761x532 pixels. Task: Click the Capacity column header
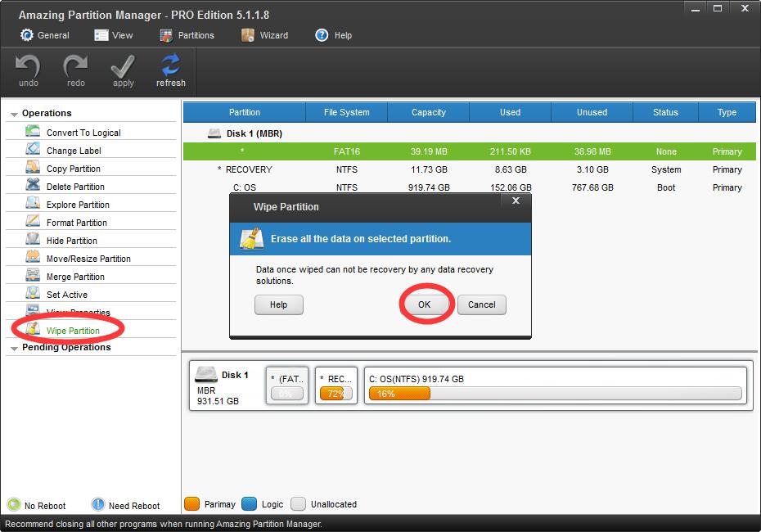click(x=429, y=112)
